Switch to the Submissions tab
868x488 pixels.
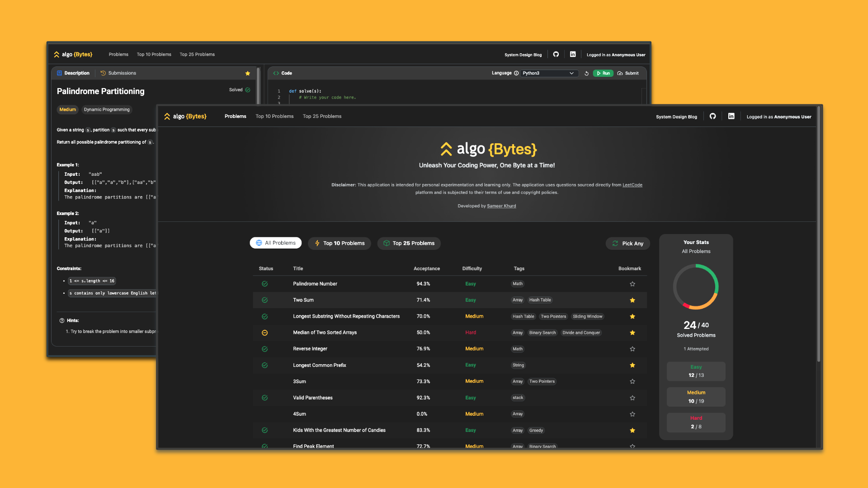click(118, 73)
